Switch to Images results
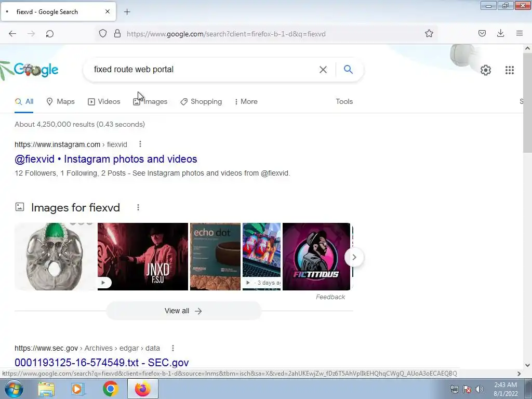 150,101
